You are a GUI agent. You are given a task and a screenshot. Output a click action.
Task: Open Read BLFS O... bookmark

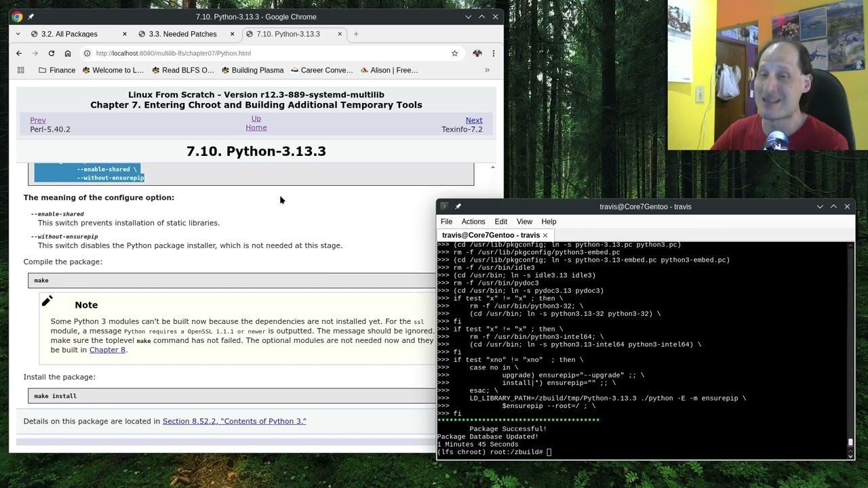(x=183, y=70)
